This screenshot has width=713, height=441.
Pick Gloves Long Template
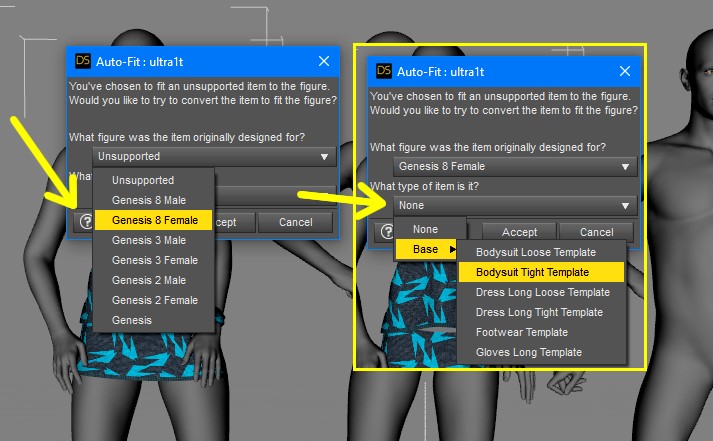(x=541, y=352)
